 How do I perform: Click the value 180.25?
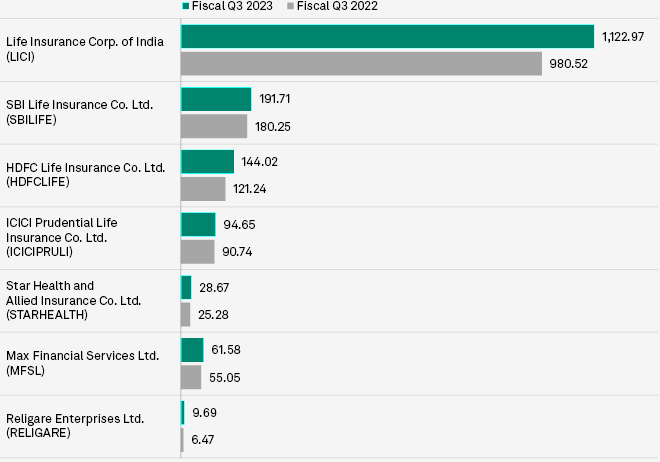click(273, 127)
